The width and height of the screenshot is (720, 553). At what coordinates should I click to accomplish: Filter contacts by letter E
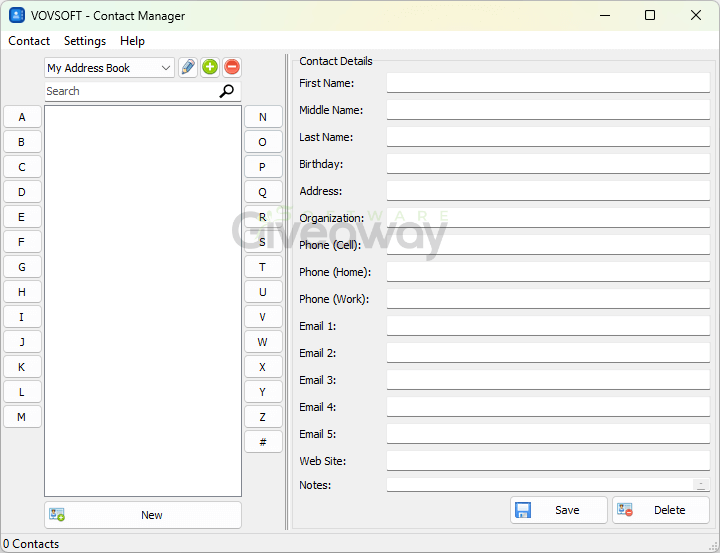(22, 217)
